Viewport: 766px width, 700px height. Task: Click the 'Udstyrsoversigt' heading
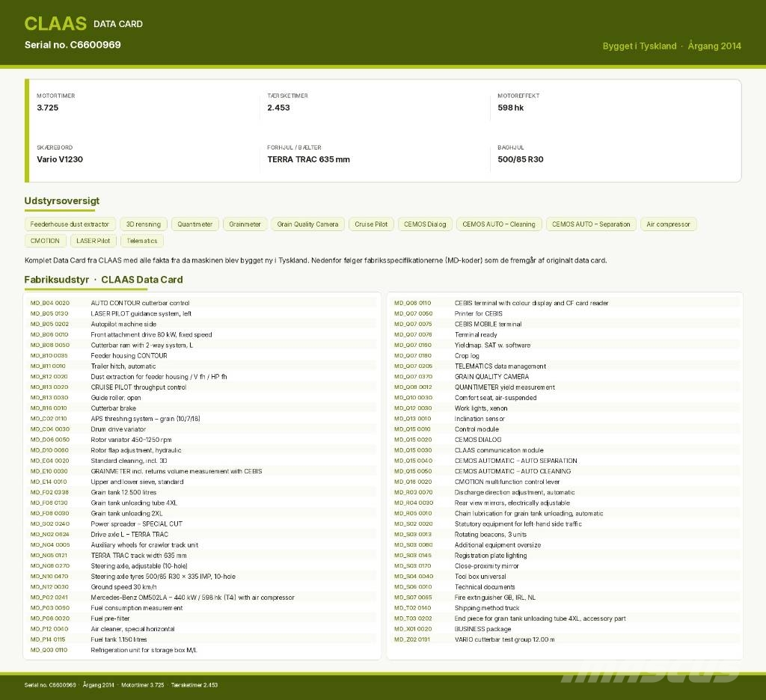coord(62,200)
